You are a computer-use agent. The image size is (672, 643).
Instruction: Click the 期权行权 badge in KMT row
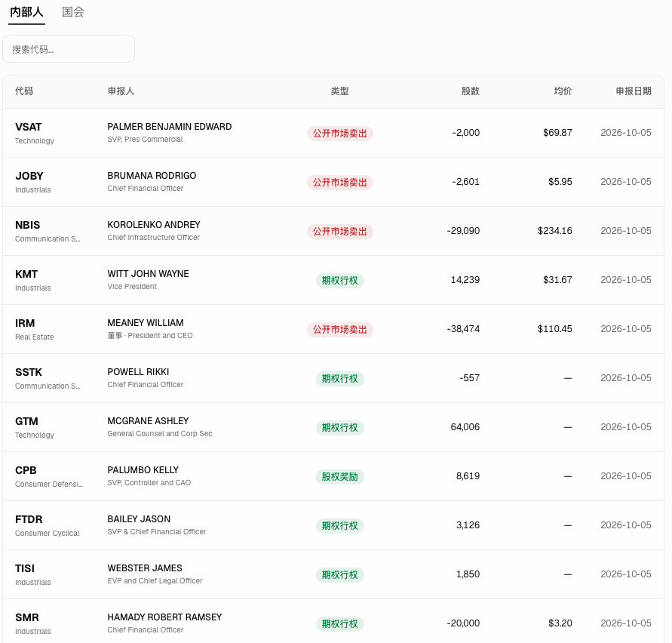pyautogui.click(x=340, y=281)
